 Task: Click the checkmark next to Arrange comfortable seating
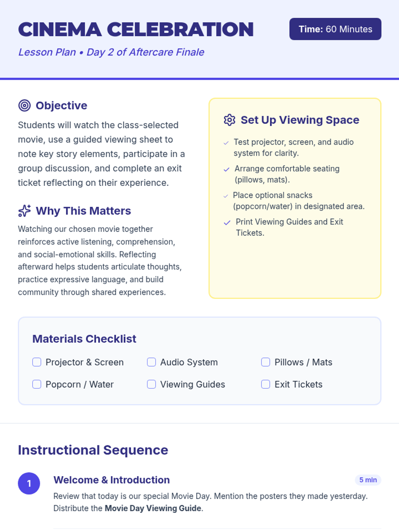pyautogui.click(x=226, y=170)
